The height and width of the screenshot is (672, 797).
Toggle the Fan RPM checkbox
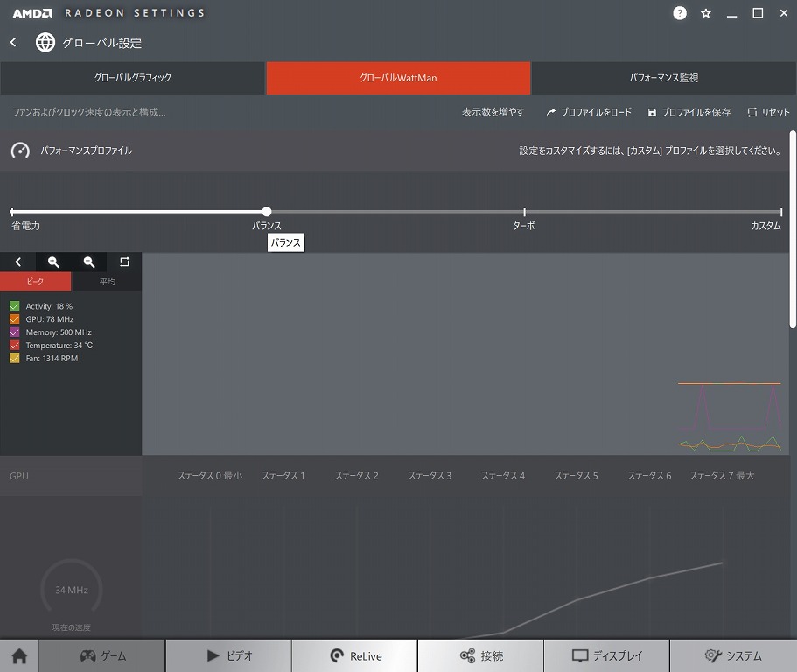tap(14, 359)
